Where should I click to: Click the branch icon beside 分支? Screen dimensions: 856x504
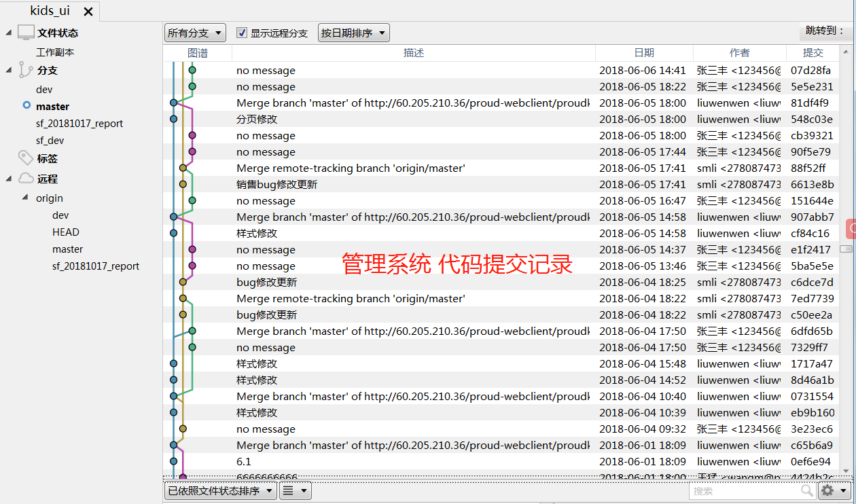[26, 70]
